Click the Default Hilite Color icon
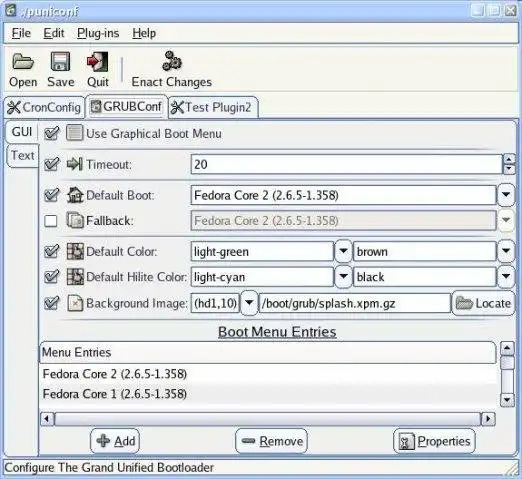This screenshot has width=522, height=479. (75, 277)
